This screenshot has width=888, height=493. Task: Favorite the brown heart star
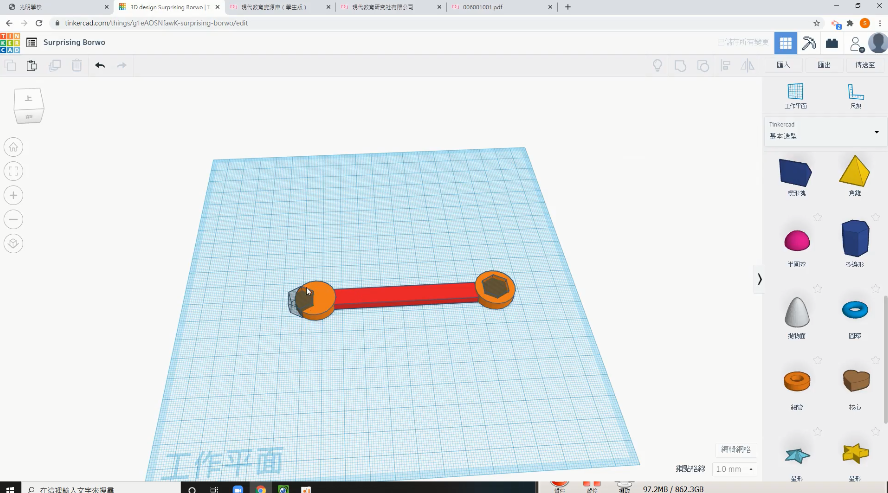pyautogui.click(x=876, y=360)
